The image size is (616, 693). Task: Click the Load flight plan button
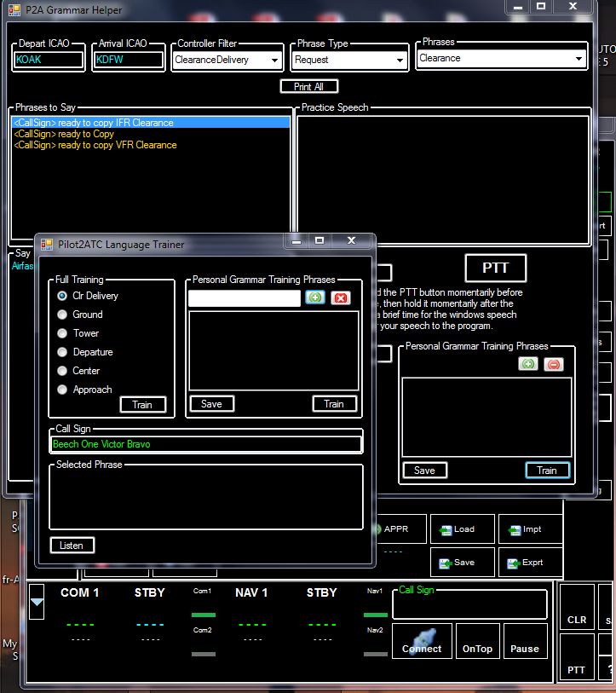463,529
